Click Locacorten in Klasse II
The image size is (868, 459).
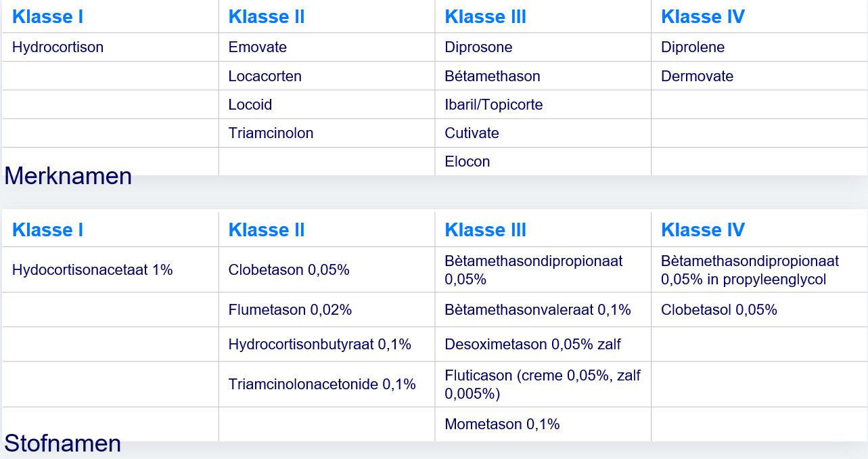pos(265,76)
